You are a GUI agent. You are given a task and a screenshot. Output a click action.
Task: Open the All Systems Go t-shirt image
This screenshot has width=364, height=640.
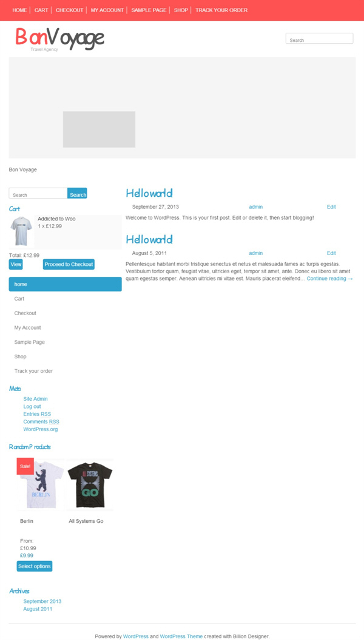point(90,484)
